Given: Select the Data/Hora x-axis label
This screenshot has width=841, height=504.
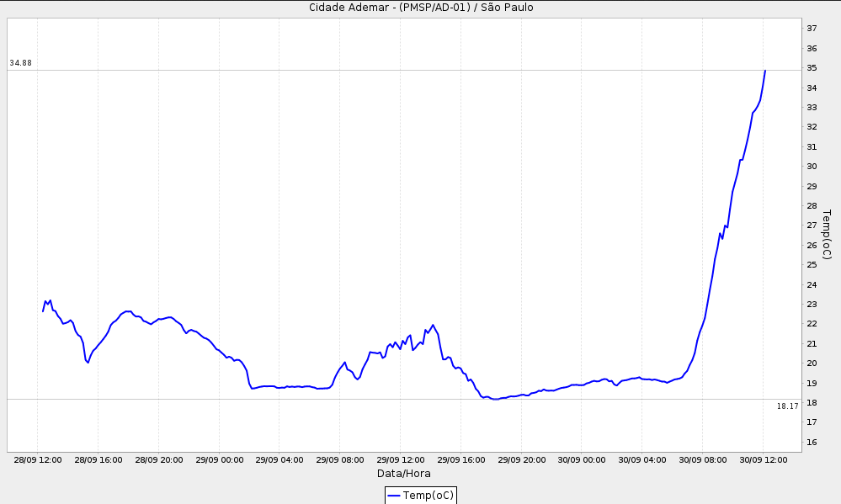Looking at the screenshot, I should 403,474.
